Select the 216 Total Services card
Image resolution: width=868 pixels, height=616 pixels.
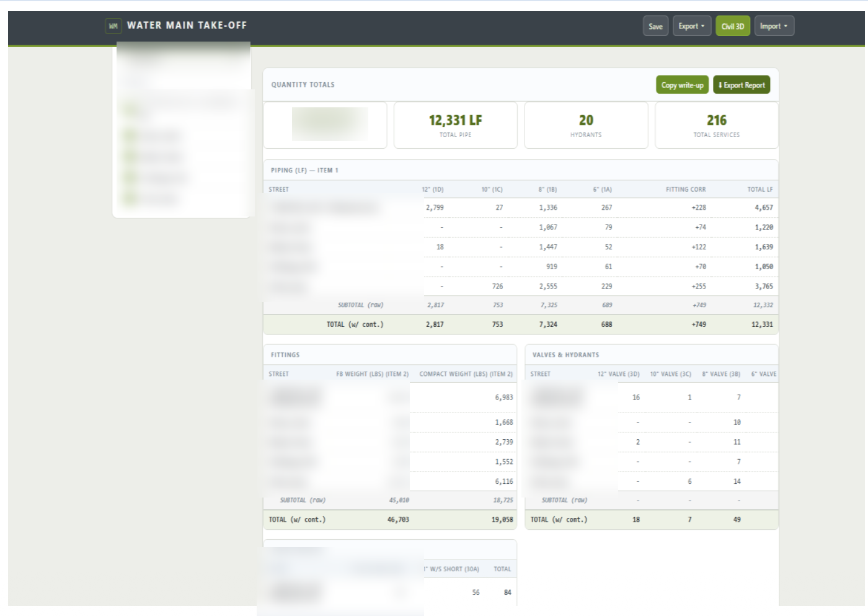717,125
